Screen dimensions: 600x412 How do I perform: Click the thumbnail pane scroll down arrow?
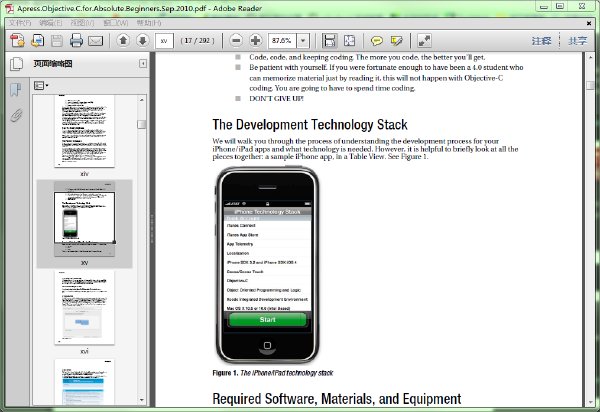click(x=142, y=400)
